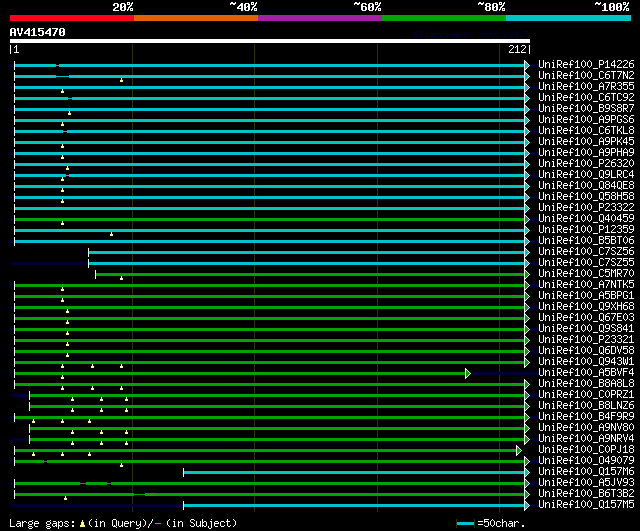
Task: Select the UniRef100_C0PRZ1 label
Action: (586, 395)
